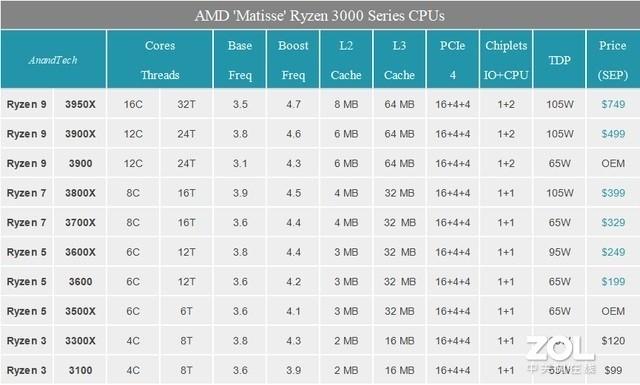Select the Cores Threads column header
Screen dimensions: 640x385
160,60
